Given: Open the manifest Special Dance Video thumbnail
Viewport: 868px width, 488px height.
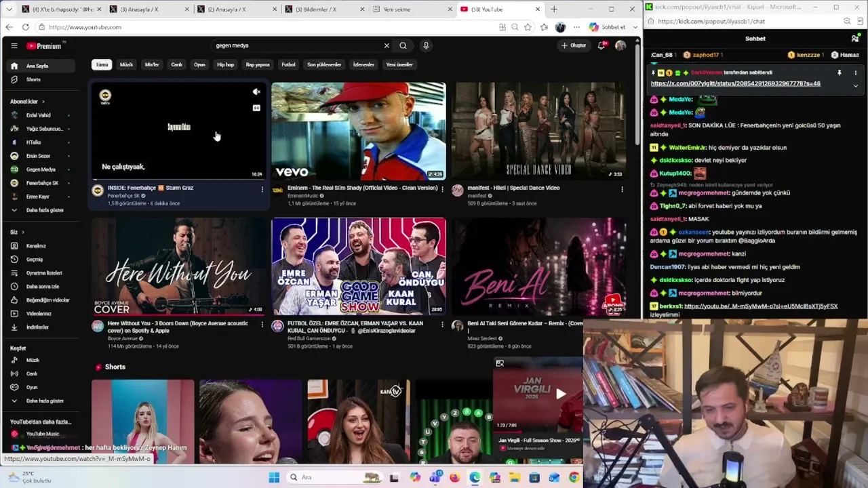Looking at the screenshot, I should point(538,131).
